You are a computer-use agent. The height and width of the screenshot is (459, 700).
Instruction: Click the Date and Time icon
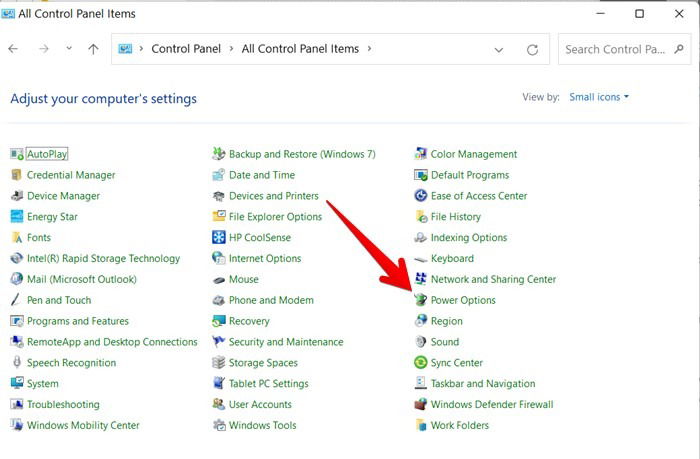[219, 175]
